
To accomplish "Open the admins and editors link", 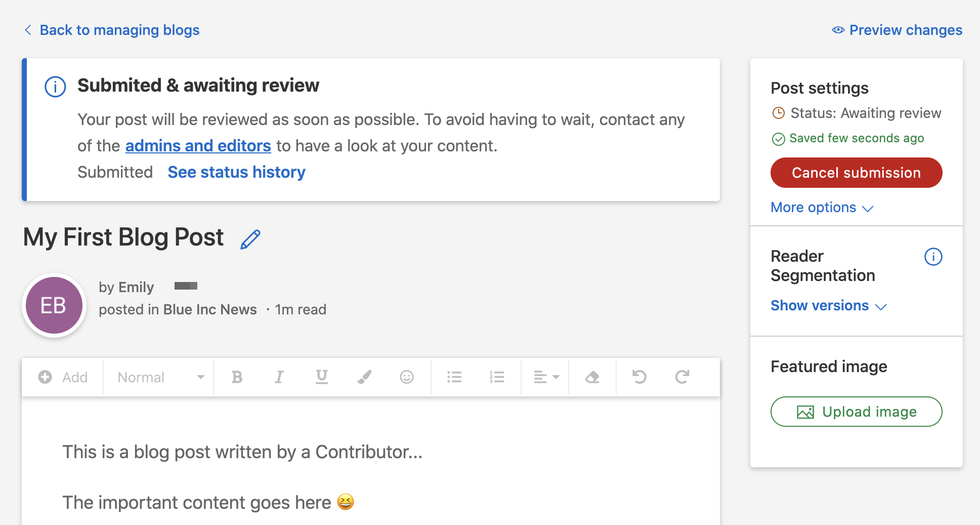I will [198, 146].
